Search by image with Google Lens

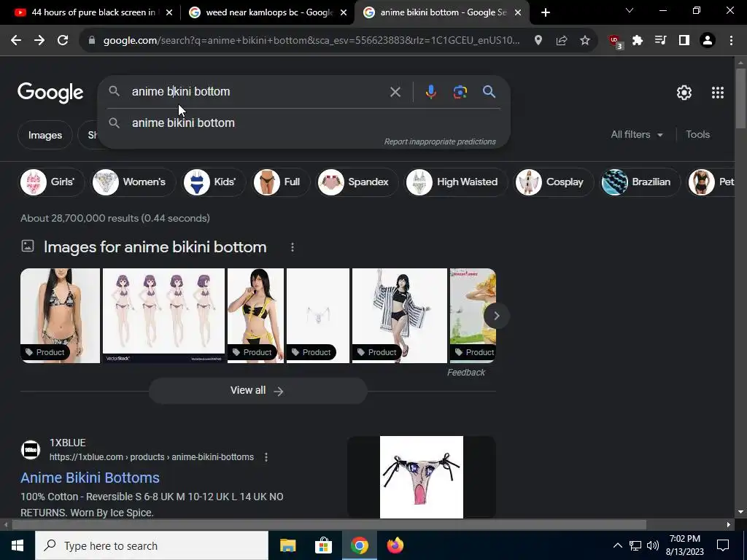click(460, 92)
